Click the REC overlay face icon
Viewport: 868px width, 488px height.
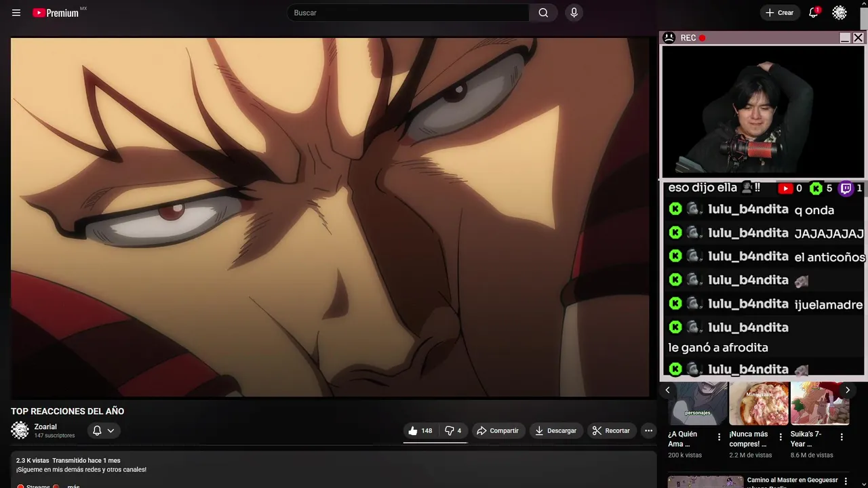click(x=669, y=38)
